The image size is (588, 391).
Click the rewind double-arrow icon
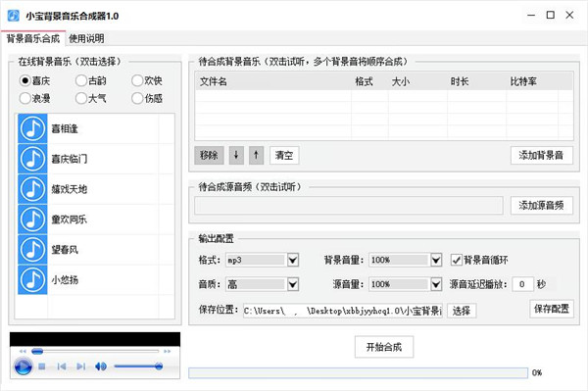[23, 351]
